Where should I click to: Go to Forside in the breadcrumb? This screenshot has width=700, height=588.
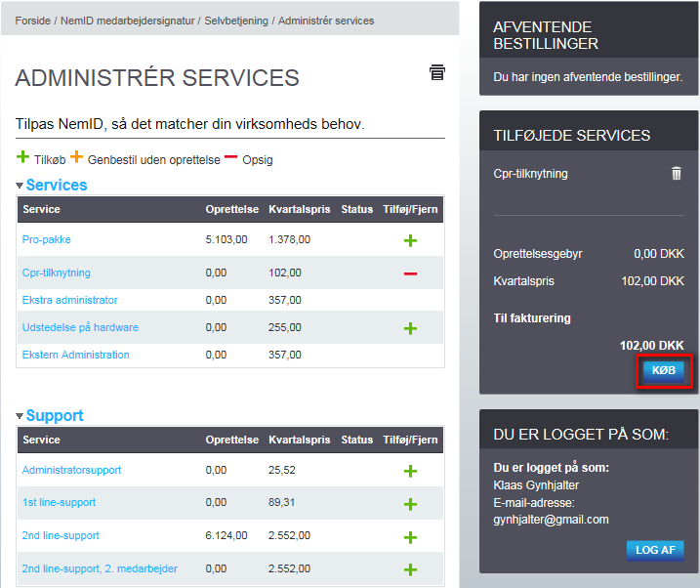tap(32, 21)
